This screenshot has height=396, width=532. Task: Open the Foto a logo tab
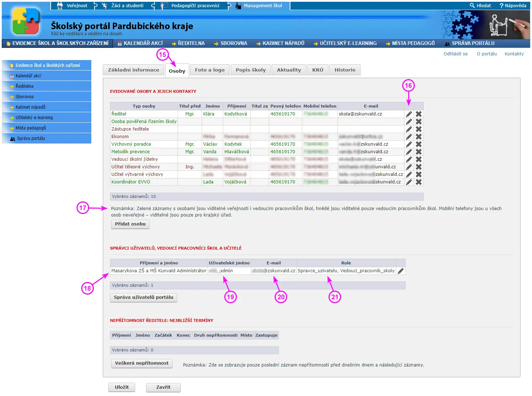pyautogui.click(x=210, y=70)
